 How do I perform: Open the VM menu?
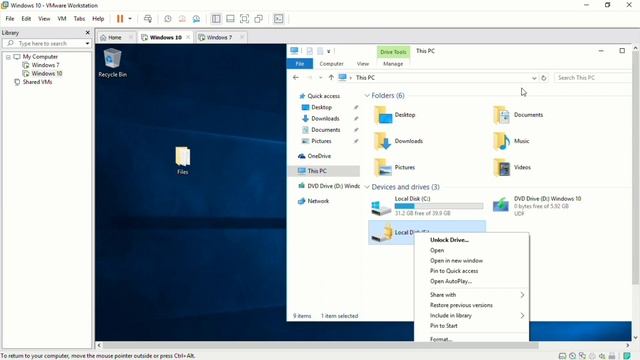tap(62, 19)
